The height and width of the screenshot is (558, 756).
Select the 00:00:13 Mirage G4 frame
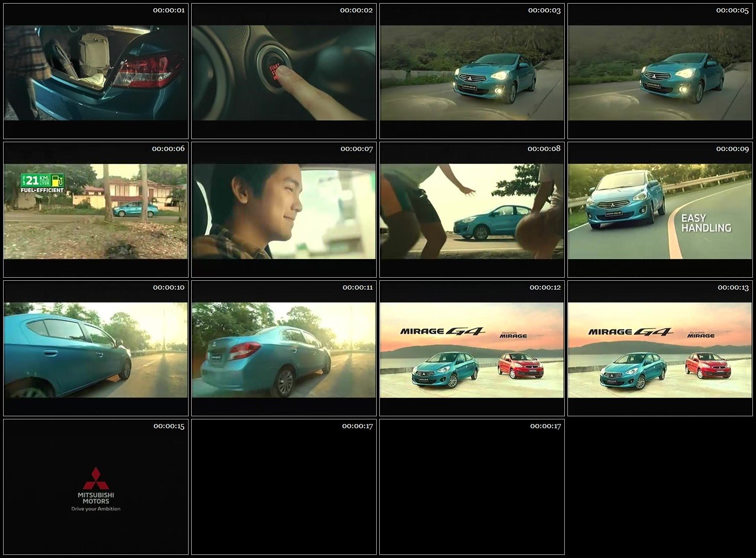(x=660, y=348)
